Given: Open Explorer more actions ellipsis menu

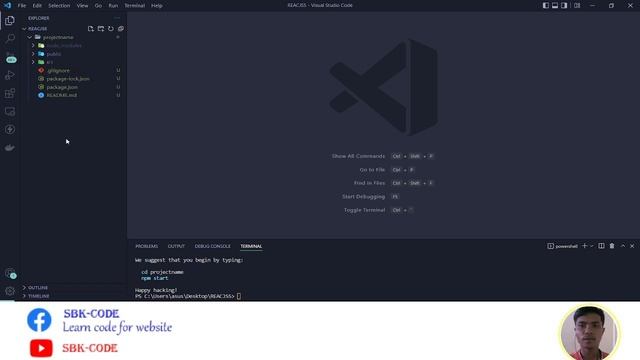Looking at the screenshot, I should click(117, 18).
